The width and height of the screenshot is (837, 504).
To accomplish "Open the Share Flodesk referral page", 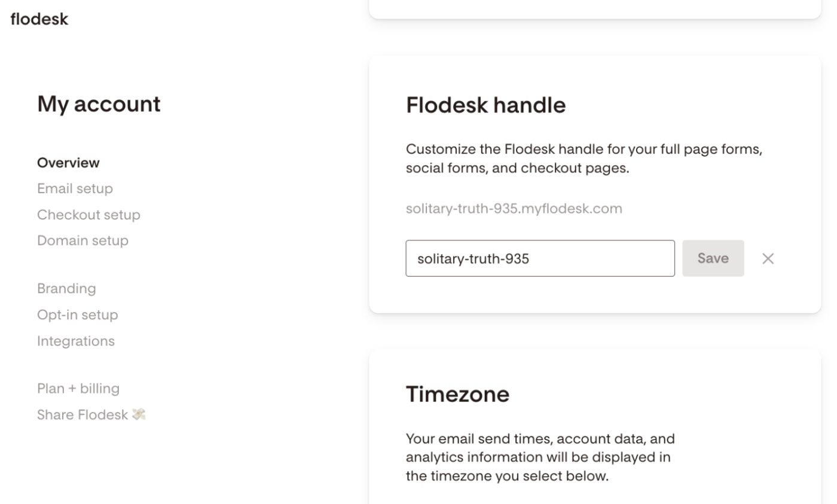I will tap(83, 414).
